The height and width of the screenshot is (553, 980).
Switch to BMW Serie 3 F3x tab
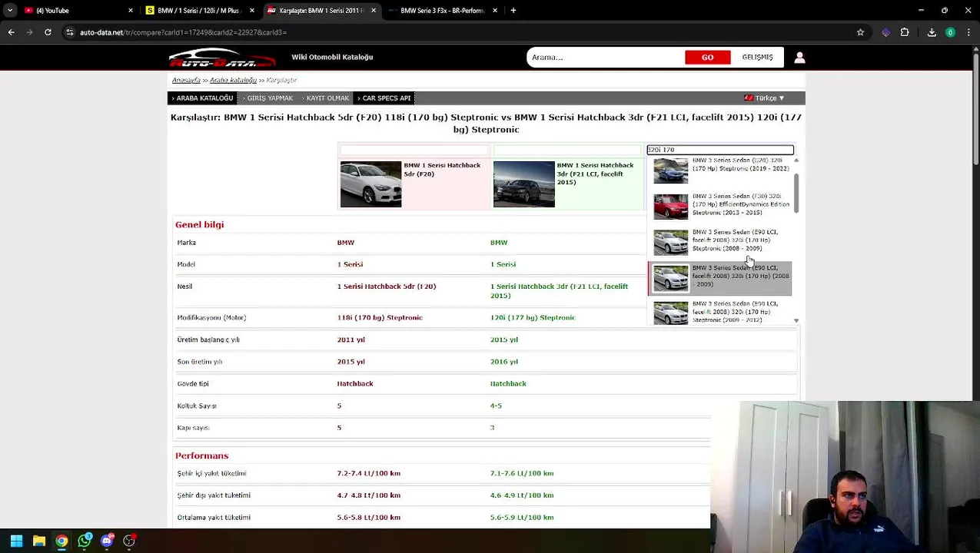(442, 11)
